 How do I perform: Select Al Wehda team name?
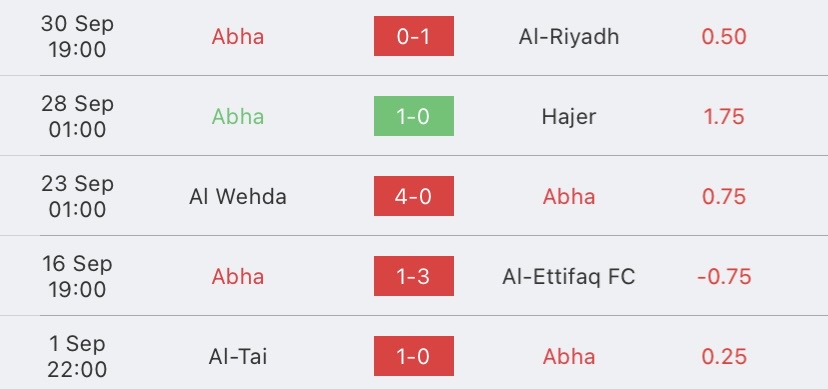point(238,197)
